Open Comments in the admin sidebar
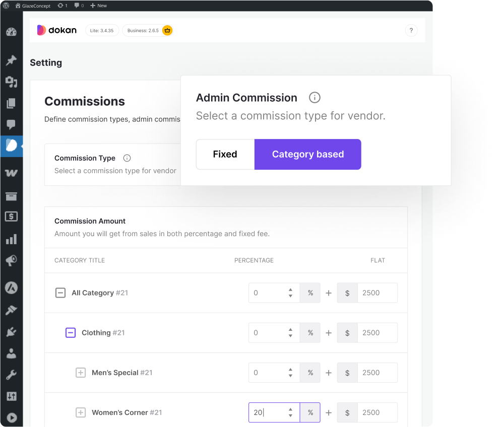The image size is (504, 427). point(11,124)
